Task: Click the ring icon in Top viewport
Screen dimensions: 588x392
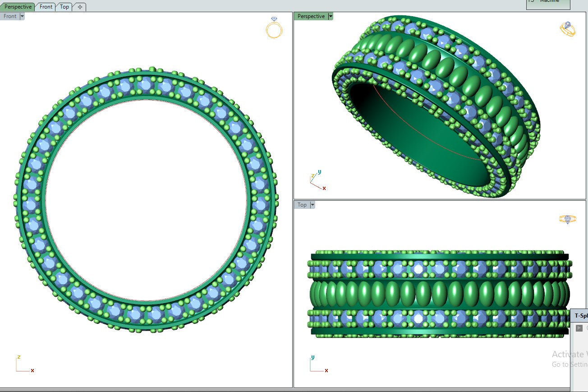Action: point(567,219)
